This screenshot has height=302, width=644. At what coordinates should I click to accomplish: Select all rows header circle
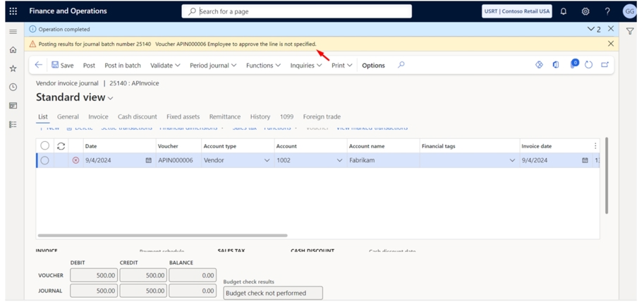[x=44, y=145]
